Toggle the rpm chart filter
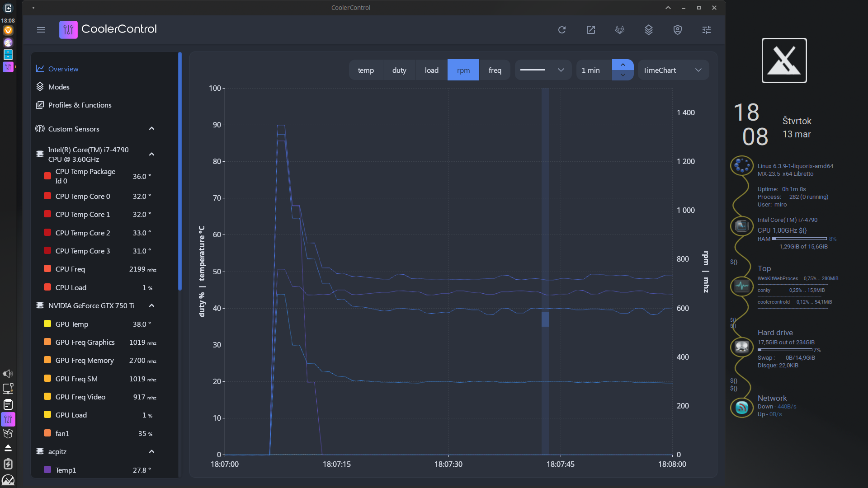Viewport: 868px width, 488px height. click(x=463, y=70)
